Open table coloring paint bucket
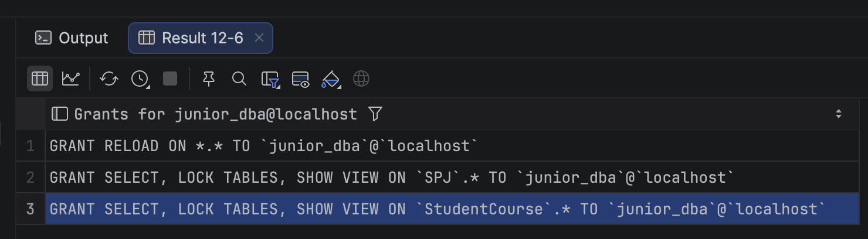 pyautogui.click(x=331, y=79)
